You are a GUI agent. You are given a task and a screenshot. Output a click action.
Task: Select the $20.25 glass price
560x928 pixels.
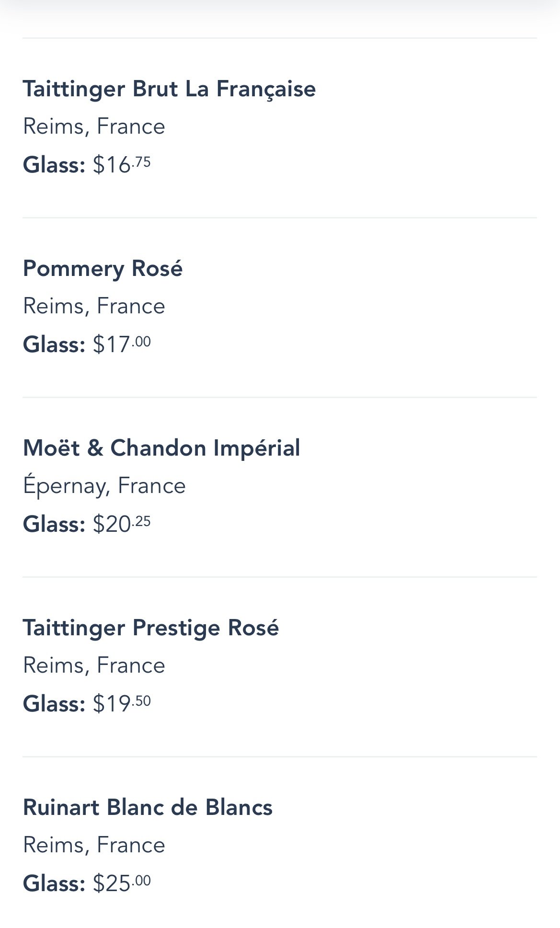tap(122, 524)
